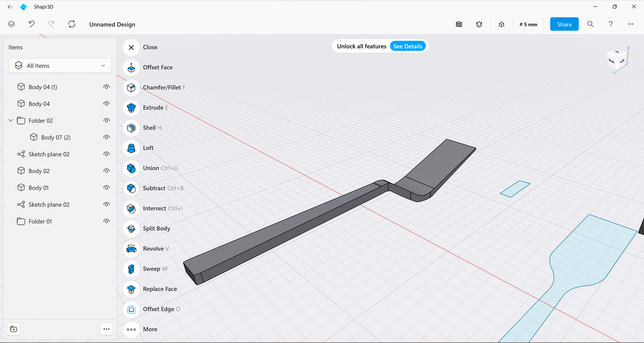Open the Sweep tool
The height and width of the screenshot is (343, 644).
tap(131, 269)
